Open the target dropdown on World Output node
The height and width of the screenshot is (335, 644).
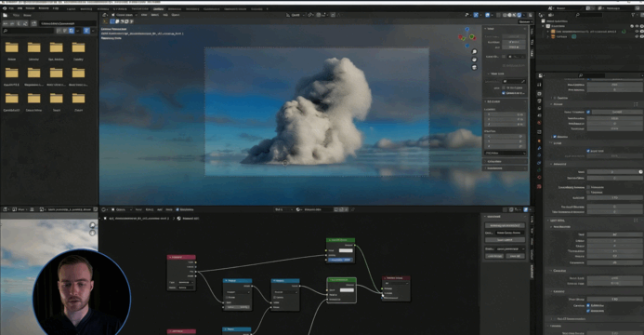tap(396, 283)
